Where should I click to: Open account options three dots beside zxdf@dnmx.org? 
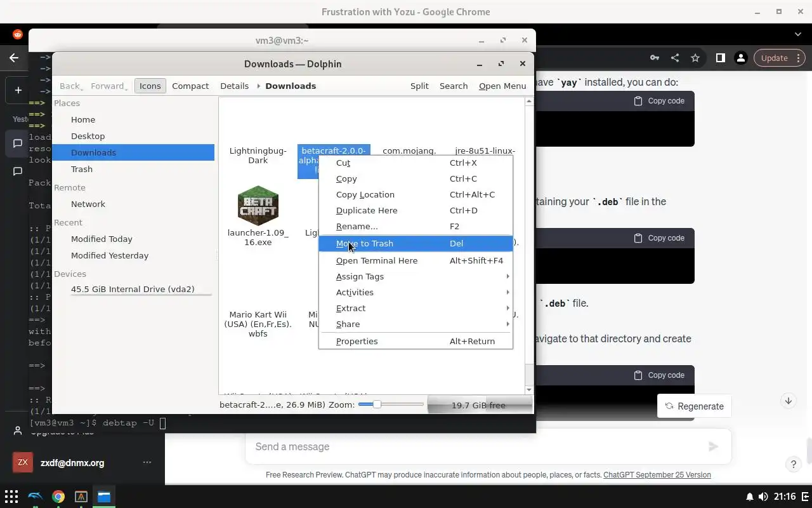point(147,462)
